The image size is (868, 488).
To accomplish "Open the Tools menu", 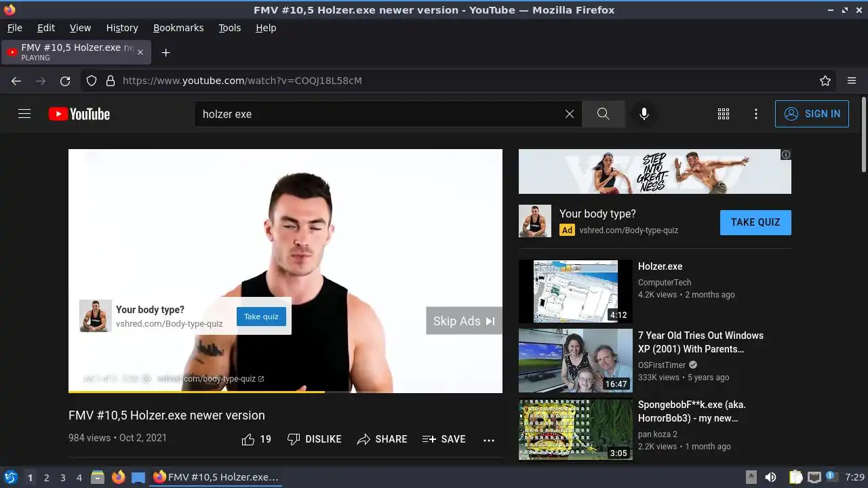I will click(x=229, y=28).
